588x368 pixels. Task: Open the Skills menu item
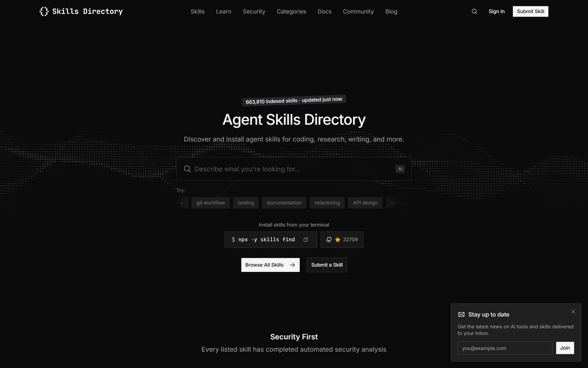coord(198,11)
